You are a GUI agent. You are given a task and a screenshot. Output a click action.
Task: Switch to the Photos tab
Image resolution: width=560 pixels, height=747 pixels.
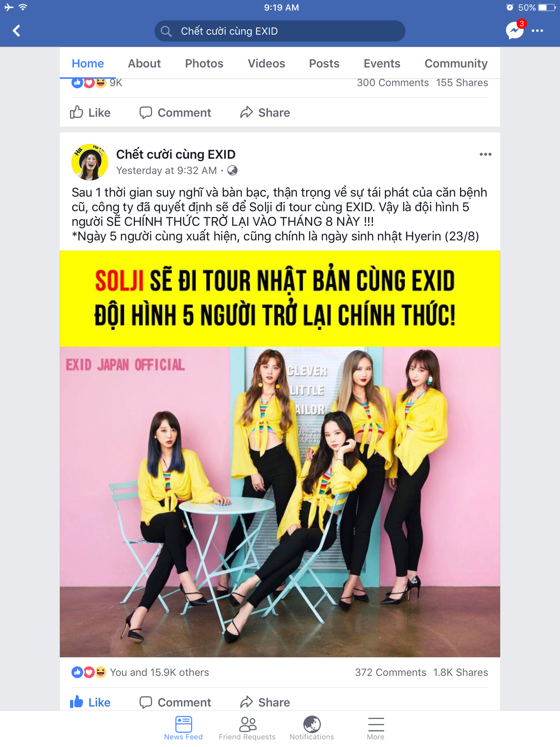pyautogui.click(x=204, y=63)
